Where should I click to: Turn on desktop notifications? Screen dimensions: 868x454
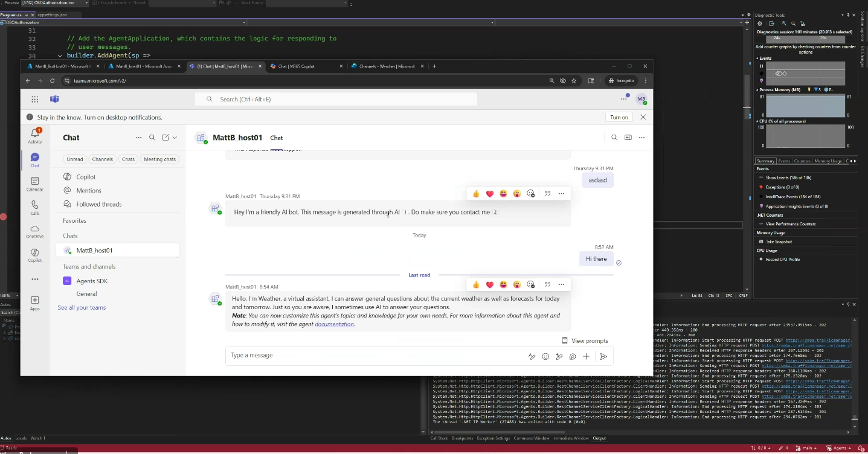(619, 117)
